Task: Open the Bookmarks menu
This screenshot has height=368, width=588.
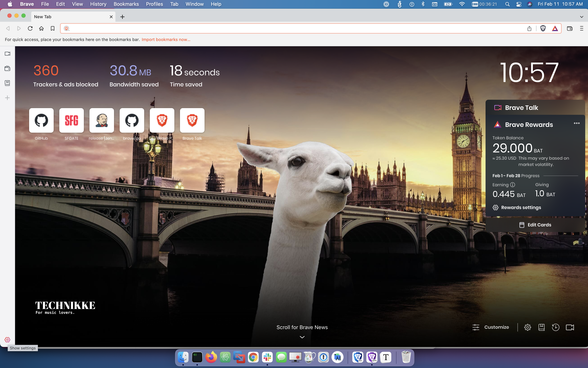Action: coord(126,4)
